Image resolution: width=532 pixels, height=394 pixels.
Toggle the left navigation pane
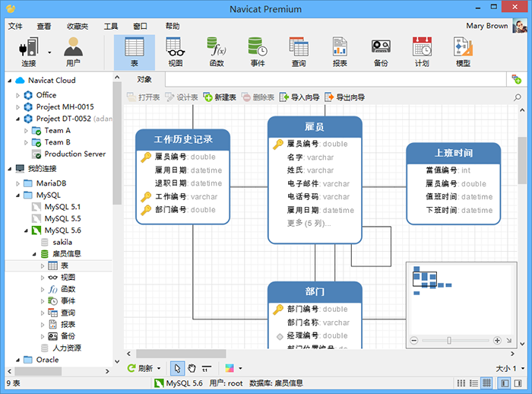pos(505,383)
